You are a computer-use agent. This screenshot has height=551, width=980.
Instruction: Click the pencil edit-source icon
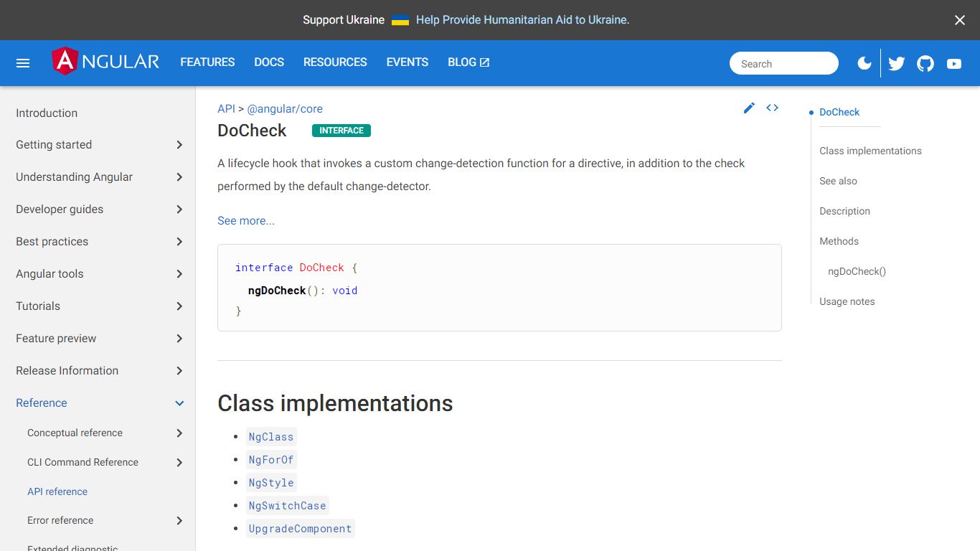coord(749,108)
